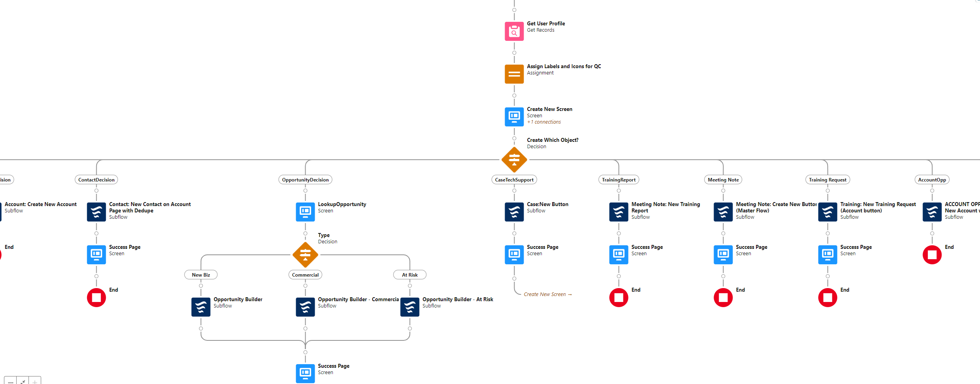
Task: Select the Training: New Training Request subflow icon
Action: pyautogui.click(x=828, y=212)
